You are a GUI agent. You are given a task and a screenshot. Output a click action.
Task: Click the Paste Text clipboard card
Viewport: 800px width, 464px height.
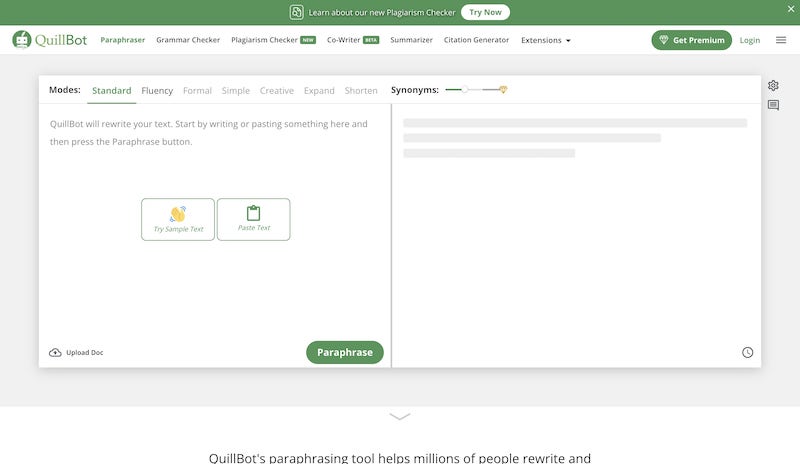pos(254,219)
